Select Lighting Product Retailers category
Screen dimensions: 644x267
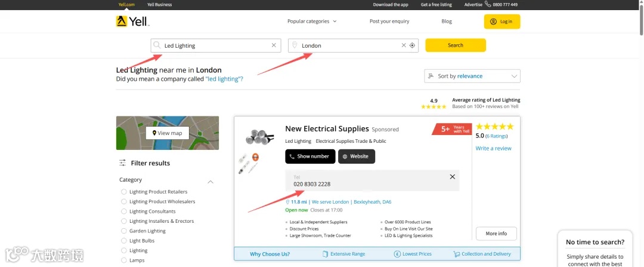[x=124, y=192]
